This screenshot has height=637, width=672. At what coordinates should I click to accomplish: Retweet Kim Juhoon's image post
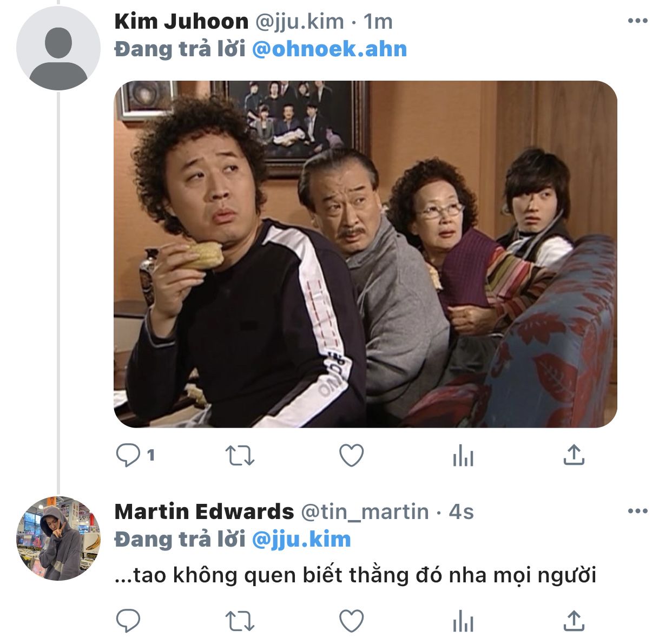click(240, 456)
